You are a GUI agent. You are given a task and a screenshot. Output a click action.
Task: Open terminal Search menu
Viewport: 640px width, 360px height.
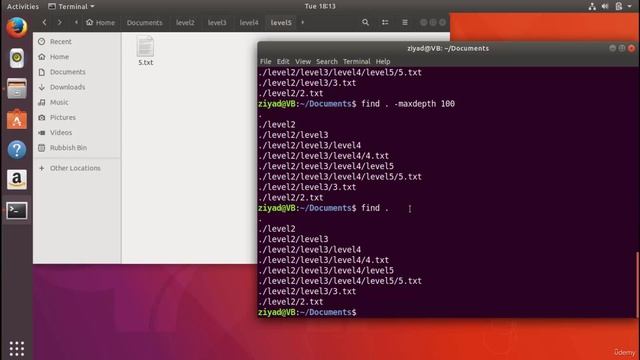(327, 61)
